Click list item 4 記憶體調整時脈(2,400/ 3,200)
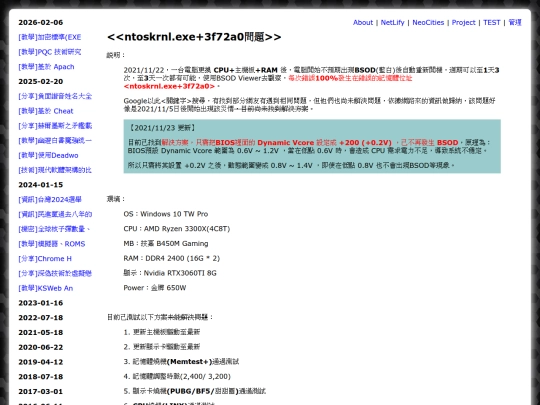 [x=177, y=376]
